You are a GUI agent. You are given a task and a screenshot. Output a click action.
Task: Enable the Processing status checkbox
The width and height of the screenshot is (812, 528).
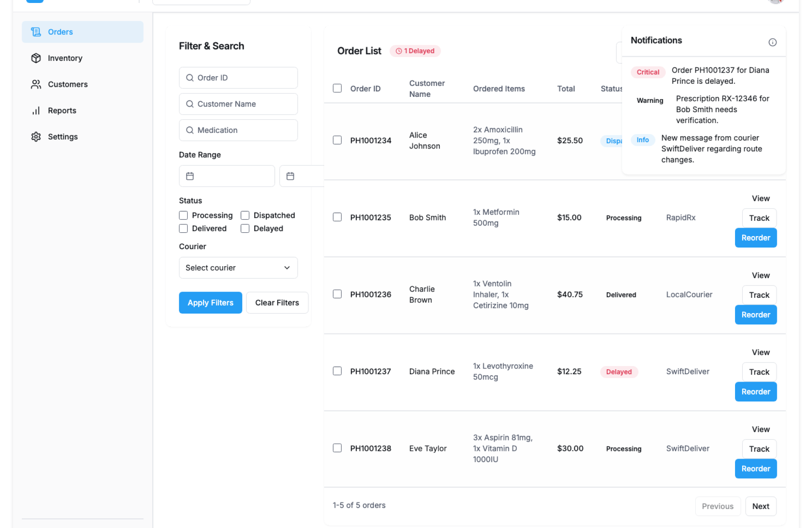click(183, 215)
